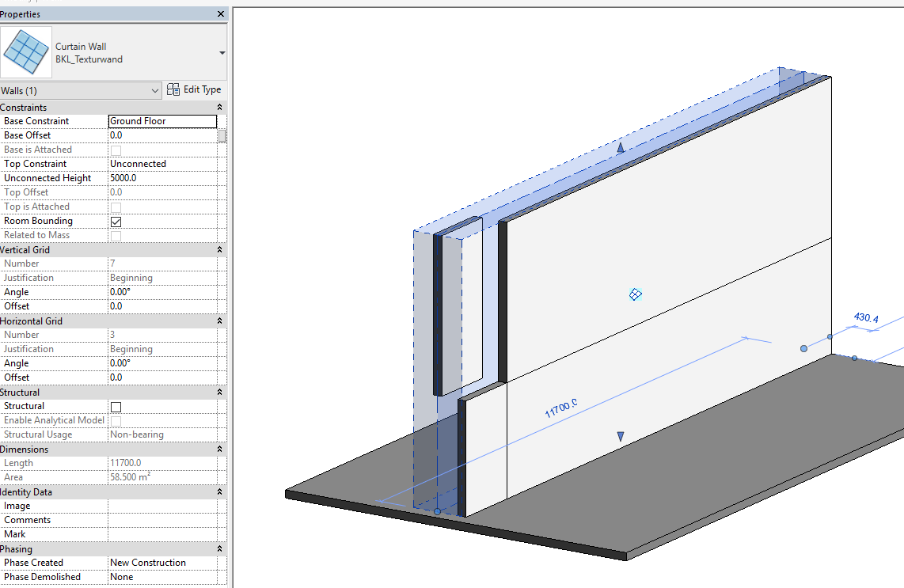Click the Edit Type icon

point(173,89)
